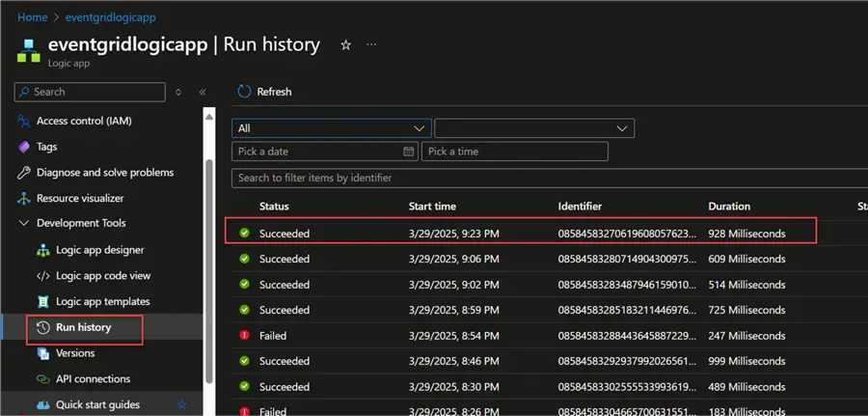Click the Refresh circular arrow icon

244,92
